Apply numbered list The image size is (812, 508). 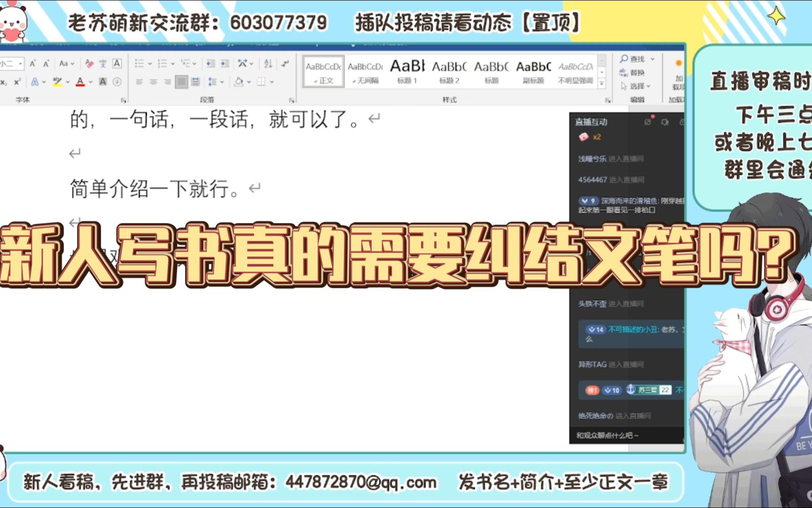[x=162, y=63]
